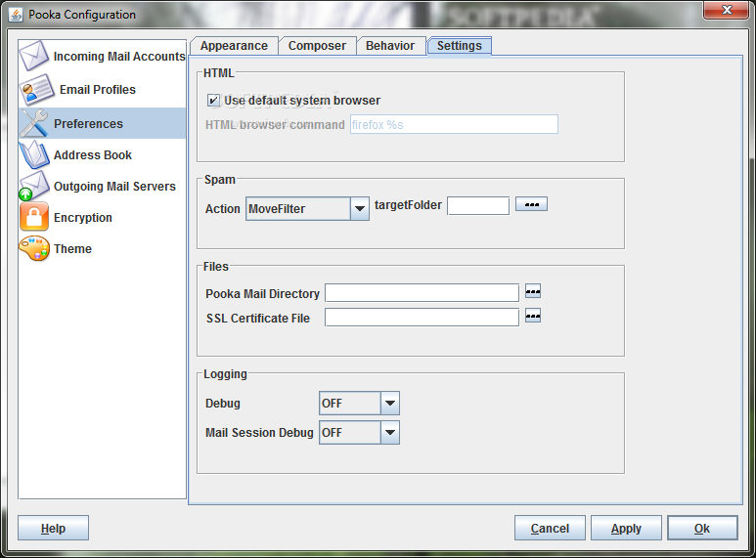Click the Email Profiles card icon

pyautogui.click(x=36, y=90)
